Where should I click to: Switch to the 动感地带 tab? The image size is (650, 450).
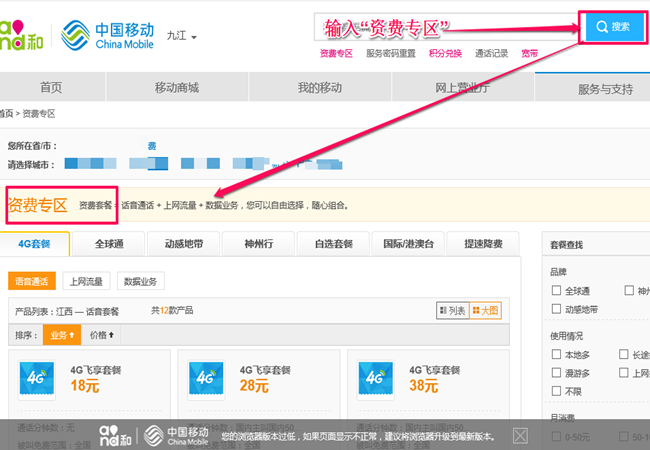coord(184,244)
